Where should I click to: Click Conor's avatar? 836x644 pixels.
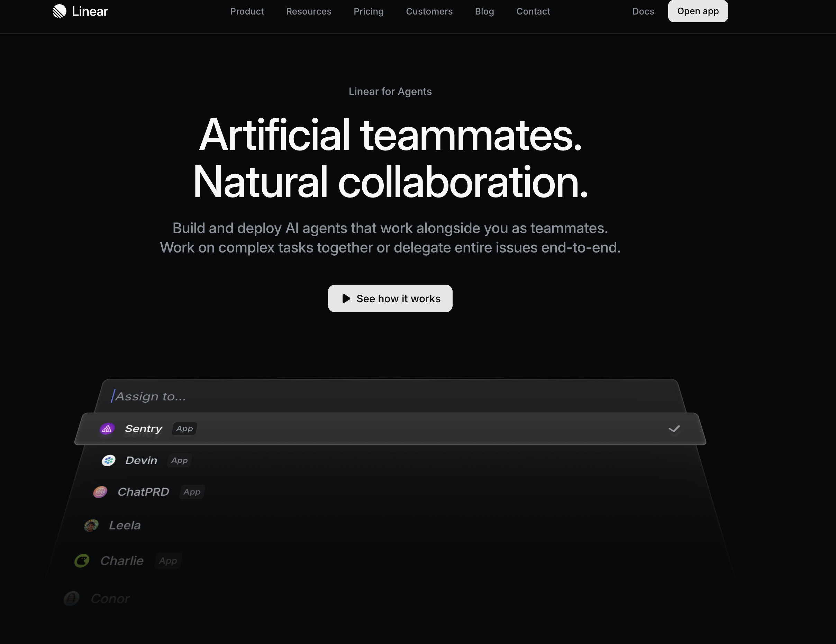(71, 598)
